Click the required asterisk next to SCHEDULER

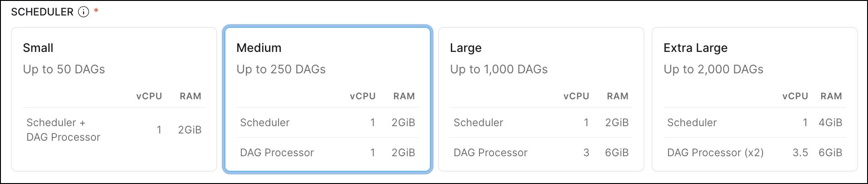(96, 10)
